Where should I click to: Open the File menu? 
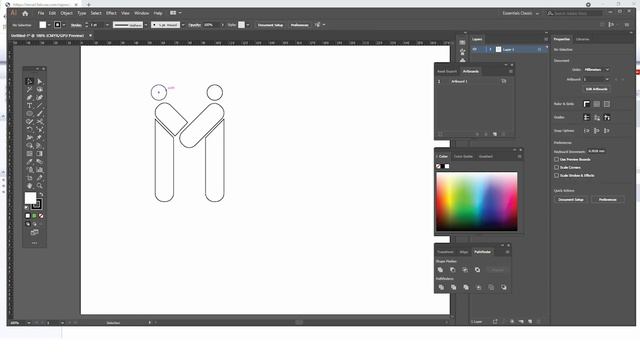tap(41, 13)
